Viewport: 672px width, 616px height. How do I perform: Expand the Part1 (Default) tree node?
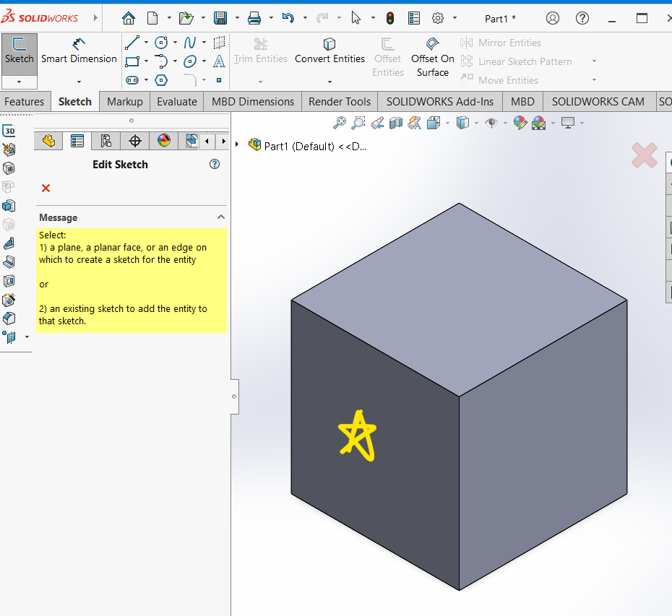click(x=237, y=144)
